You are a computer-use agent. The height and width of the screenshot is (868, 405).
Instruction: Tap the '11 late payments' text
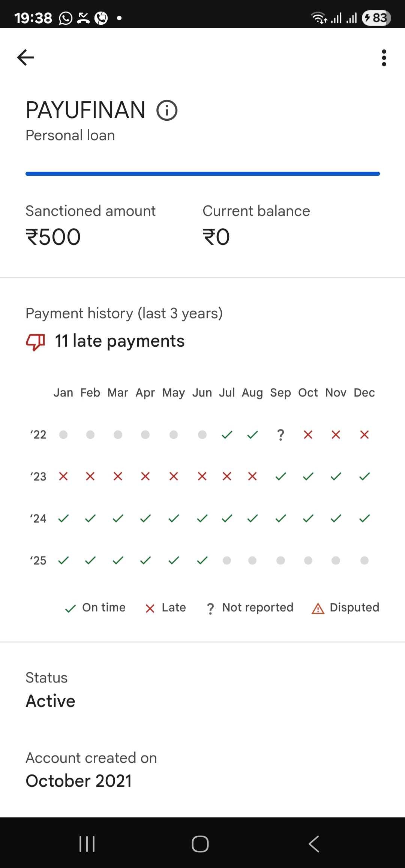point(120,341)
